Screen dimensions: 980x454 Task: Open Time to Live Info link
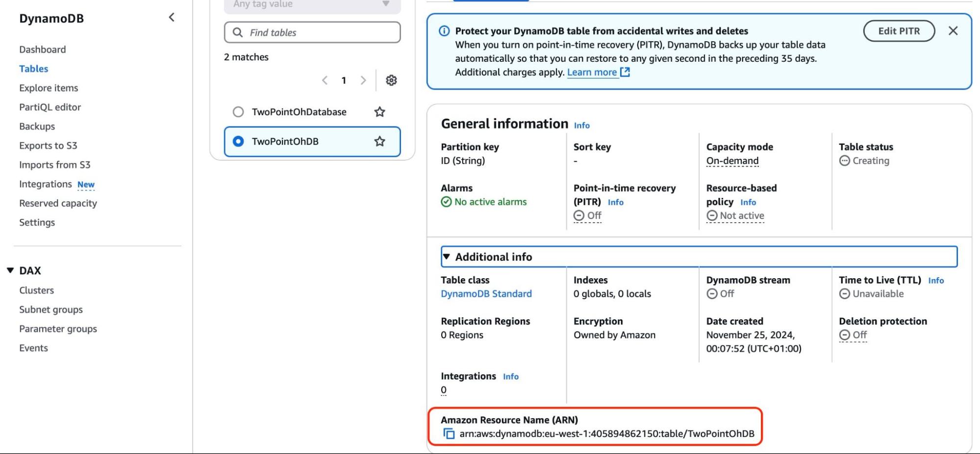936,281
